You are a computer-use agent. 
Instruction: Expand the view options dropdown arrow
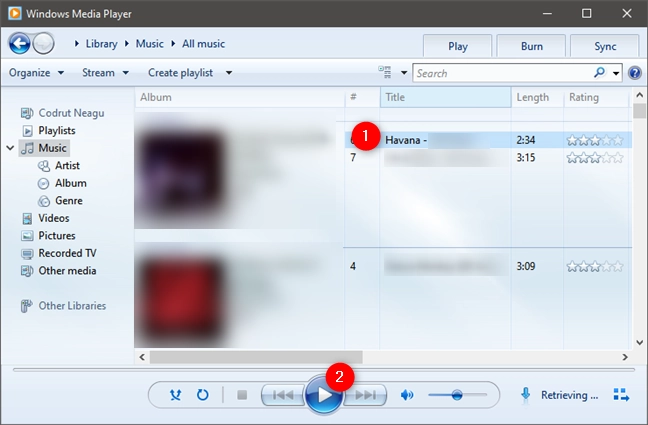coord(404,73)
